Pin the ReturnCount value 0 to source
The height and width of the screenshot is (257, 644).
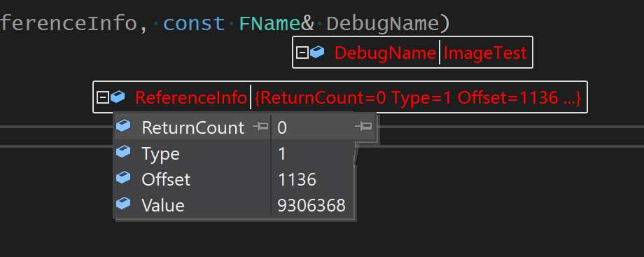(x=363, y=127)
